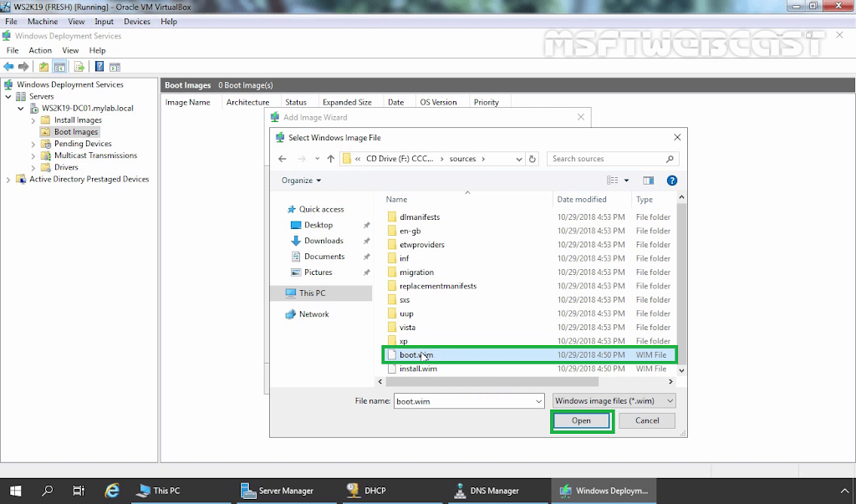Viewport: 856px width, 504px height.
Task: Select the boot.wim file
Action: (x=530, y=355)
